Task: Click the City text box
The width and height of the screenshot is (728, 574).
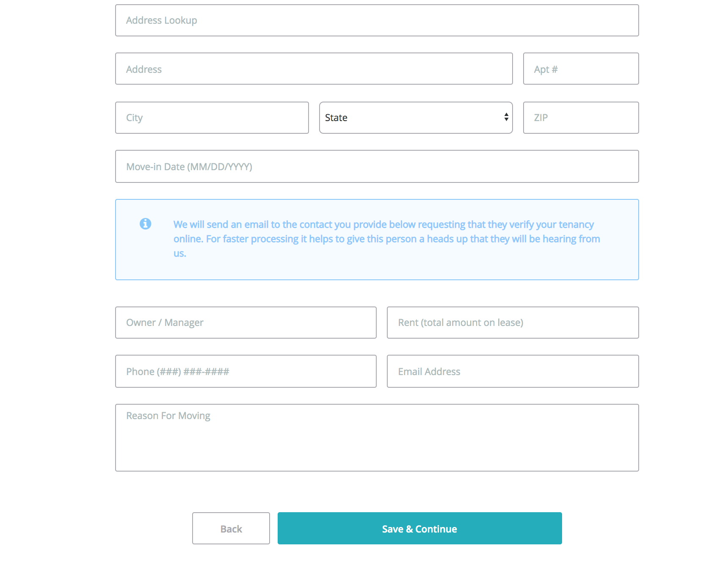Action: 212,118
